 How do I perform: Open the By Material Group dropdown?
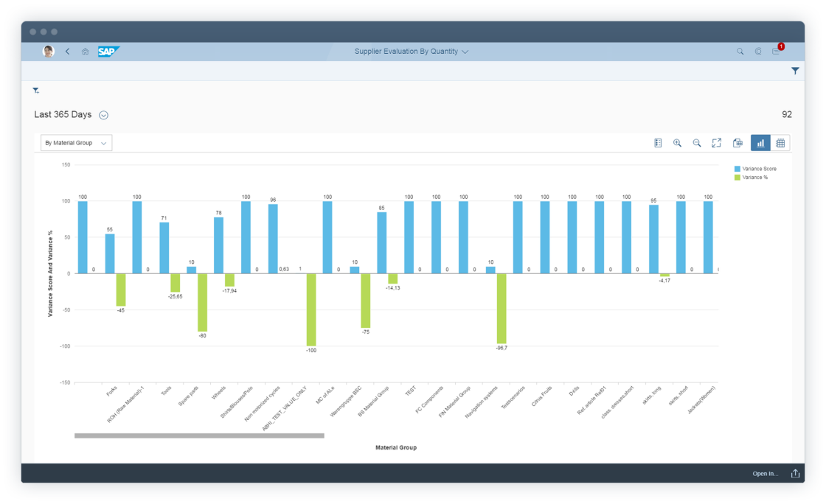(77, 143)
